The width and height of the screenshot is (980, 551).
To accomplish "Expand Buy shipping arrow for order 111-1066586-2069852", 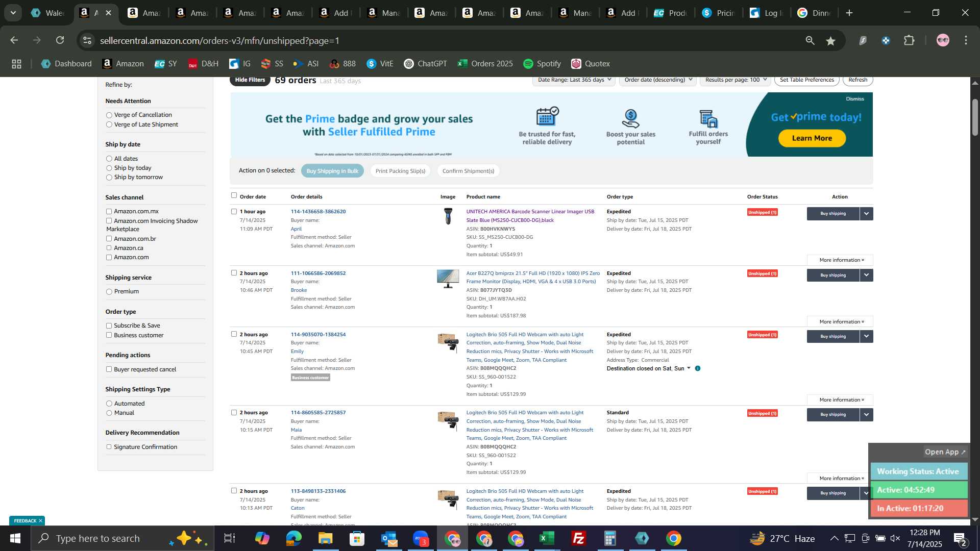I will (x=866, y=275).
